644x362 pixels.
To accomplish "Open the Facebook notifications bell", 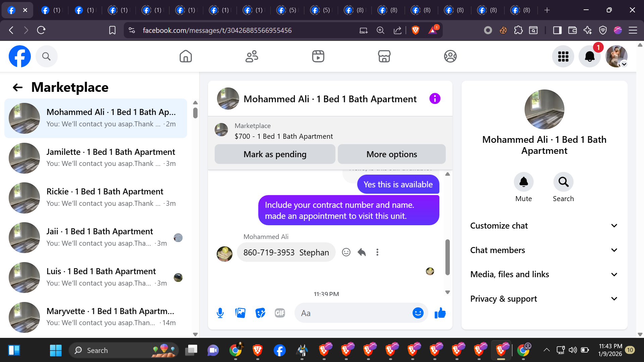I will [590, 56].
